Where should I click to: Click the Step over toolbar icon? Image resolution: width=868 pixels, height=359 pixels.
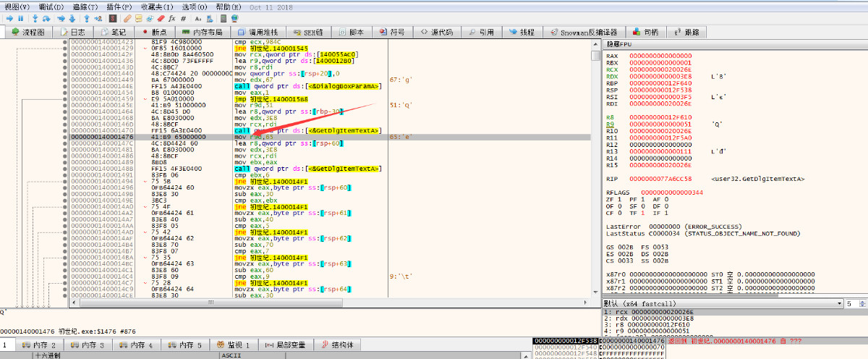[46, 18]
